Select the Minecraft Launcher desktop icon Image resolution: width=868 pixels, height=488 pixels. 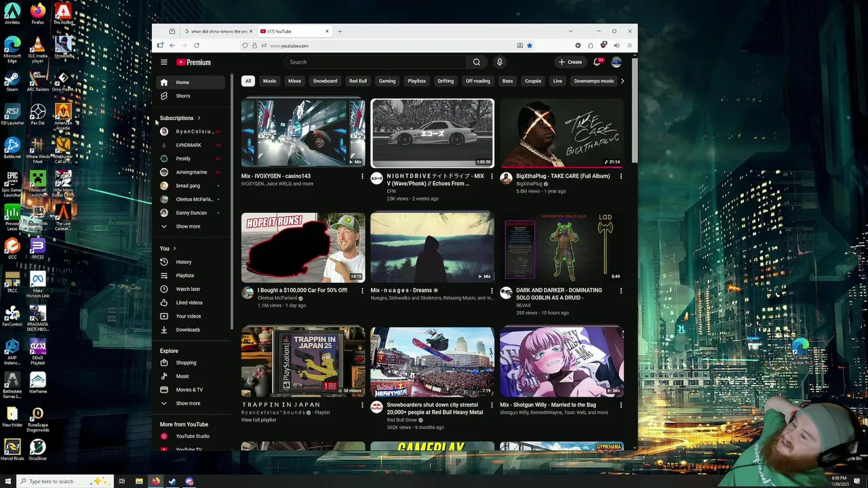coord(38,182)
